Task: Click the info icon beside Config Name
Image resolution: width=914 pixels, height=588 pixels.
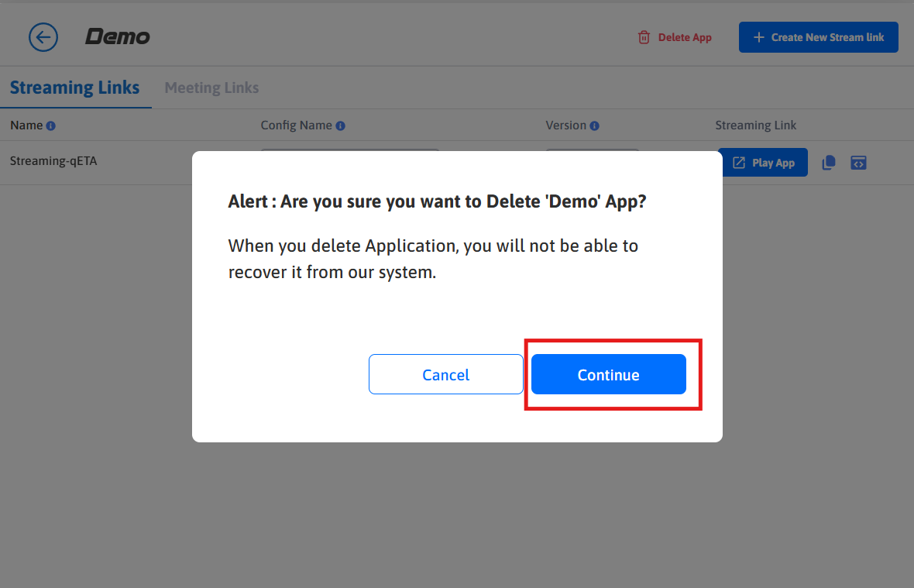Action: point(340,126)
